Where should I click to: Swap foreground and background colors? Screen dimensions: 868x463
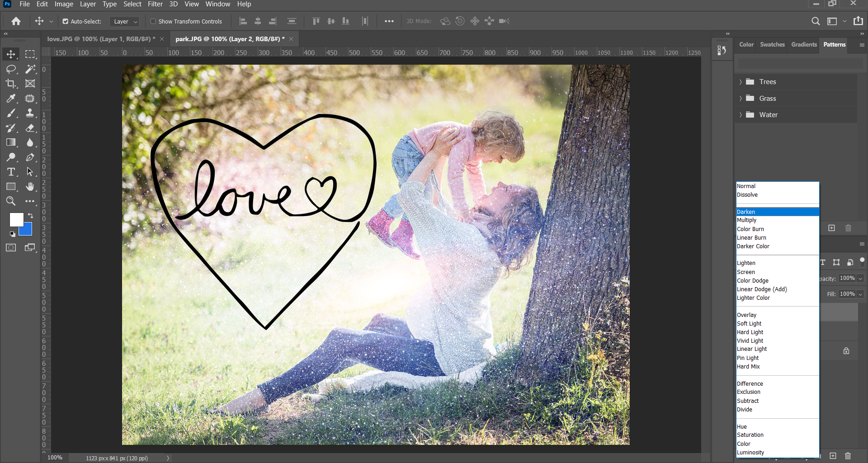click(x=30, y=215)
